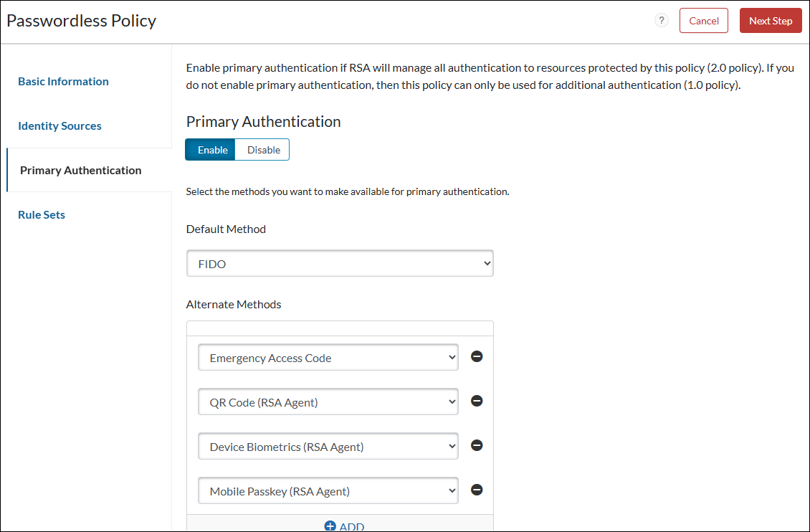Select the Primary Authentication tab
810x532 pixels.
coord(80,170)
